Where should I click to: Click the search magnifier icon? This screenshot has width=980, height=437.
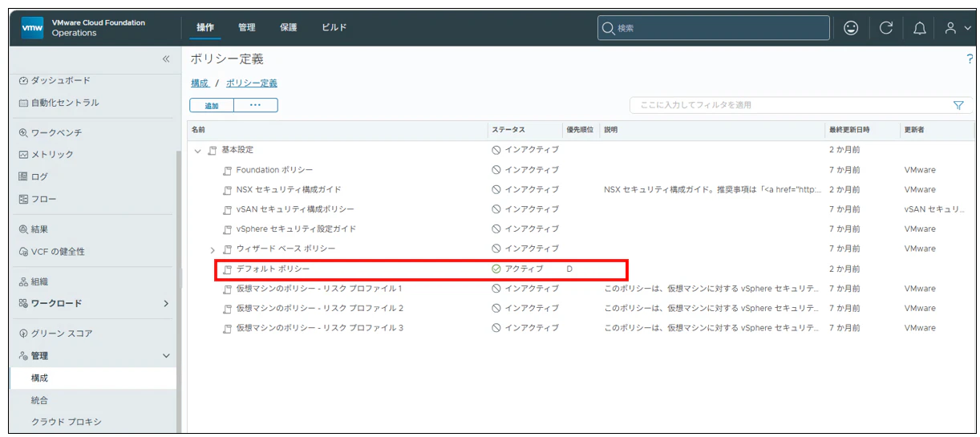coord(608,28)
